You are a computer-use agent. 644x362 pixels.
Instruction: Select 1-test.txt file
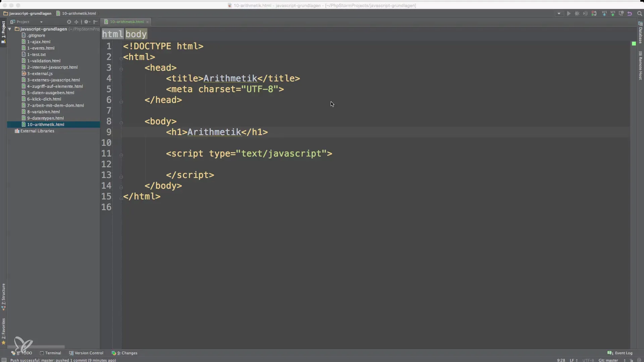[x=36, y=54]
